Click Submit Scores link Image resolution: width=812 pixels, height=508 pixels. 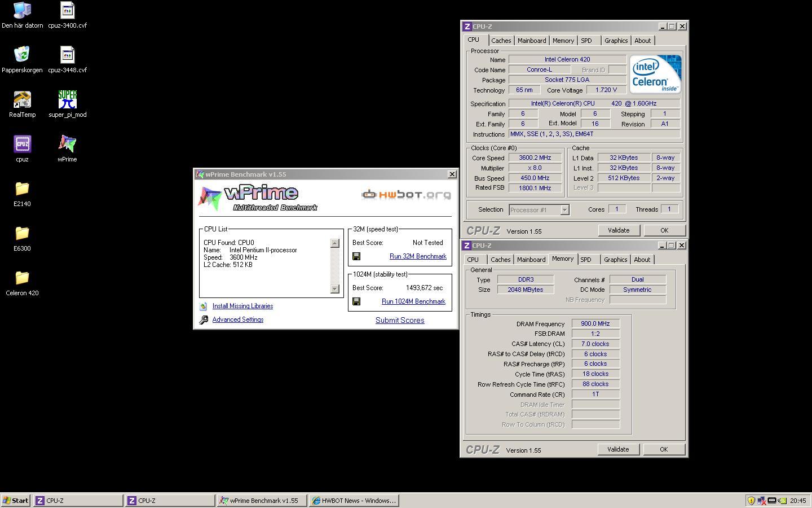(x=400, y=320)
